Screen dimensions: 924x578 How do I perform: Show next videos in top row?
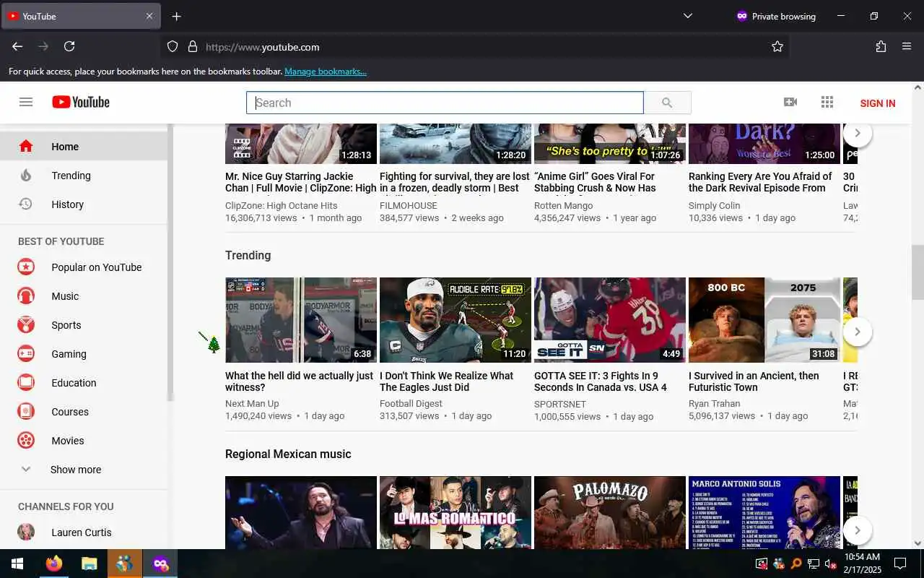857,133
